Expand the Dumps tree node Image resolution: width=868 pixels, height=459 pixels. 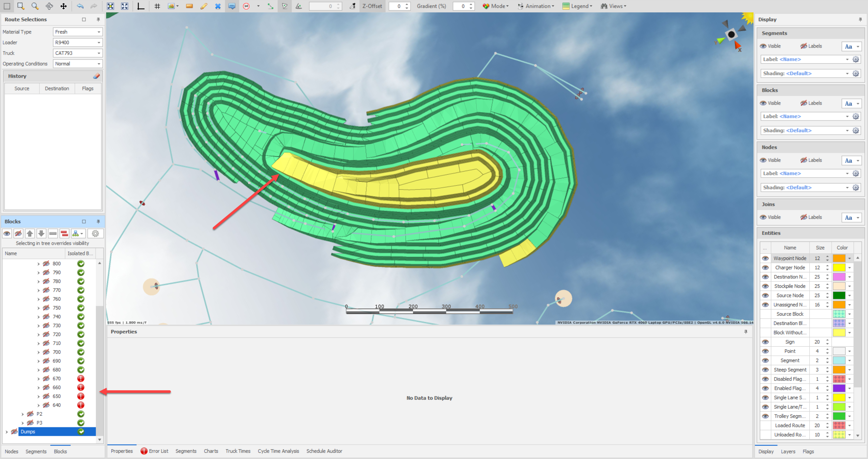[7, 432]
